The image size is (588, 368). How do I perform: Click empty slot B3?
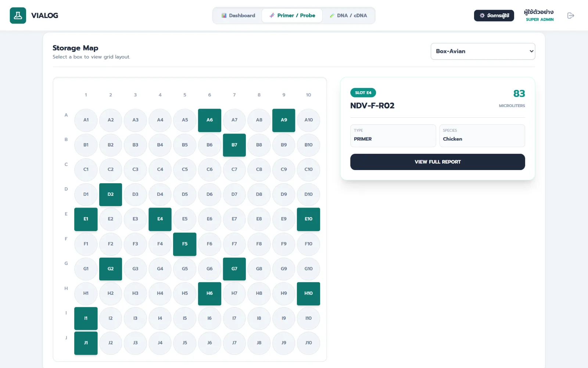[x=135, y=145]
